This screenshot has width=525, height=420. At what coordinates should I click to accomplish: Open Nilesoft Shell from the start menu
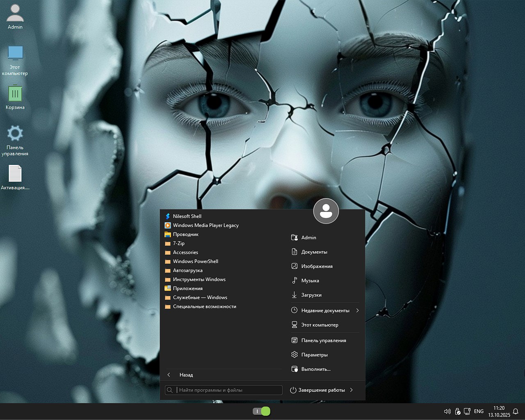point(187,216)
